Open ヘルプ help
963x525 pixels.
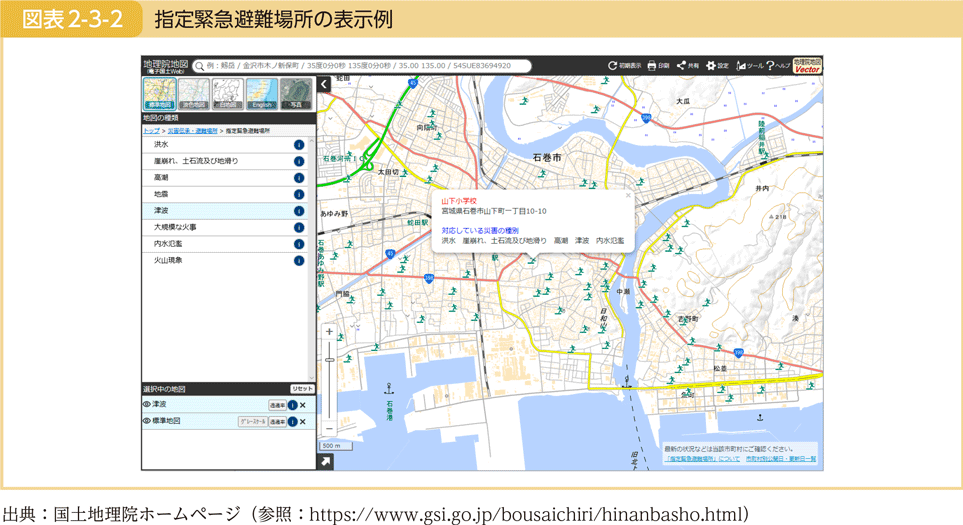(x=778, y=66)
